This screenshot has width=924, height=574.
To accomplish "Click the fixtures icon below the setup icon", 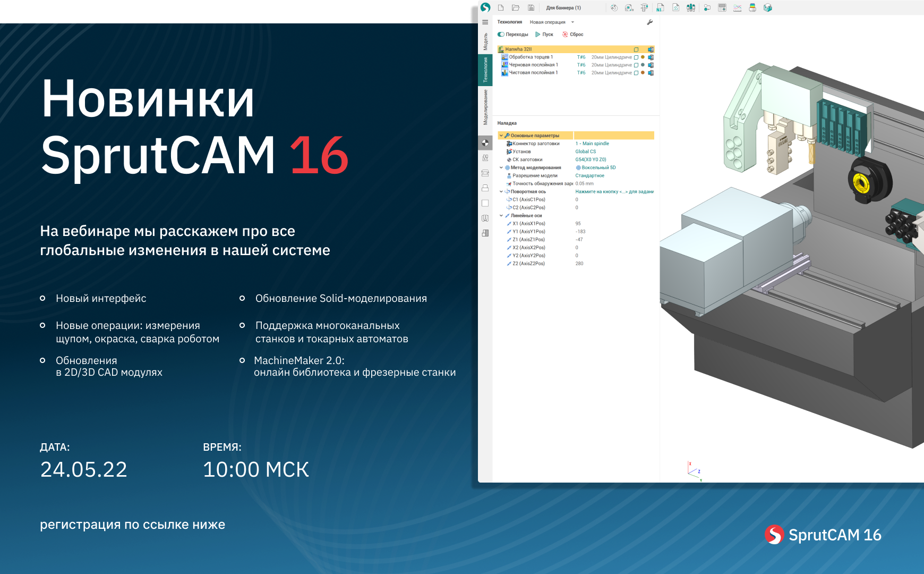I will pyautogui.click(x=485, y=158).
